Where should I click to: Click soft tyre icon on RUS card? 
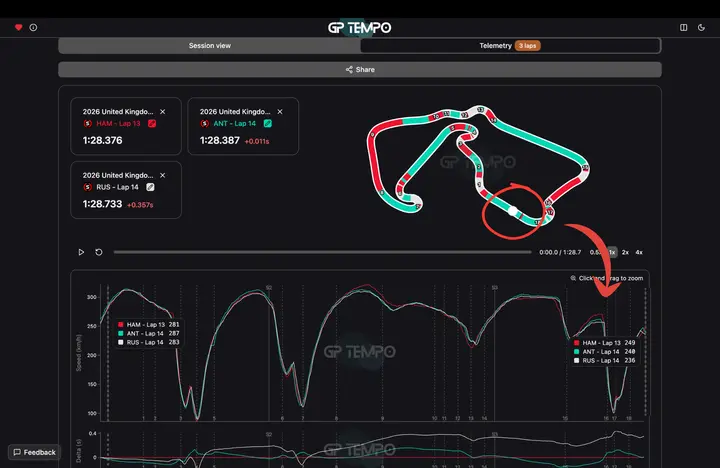coord(88,187)
